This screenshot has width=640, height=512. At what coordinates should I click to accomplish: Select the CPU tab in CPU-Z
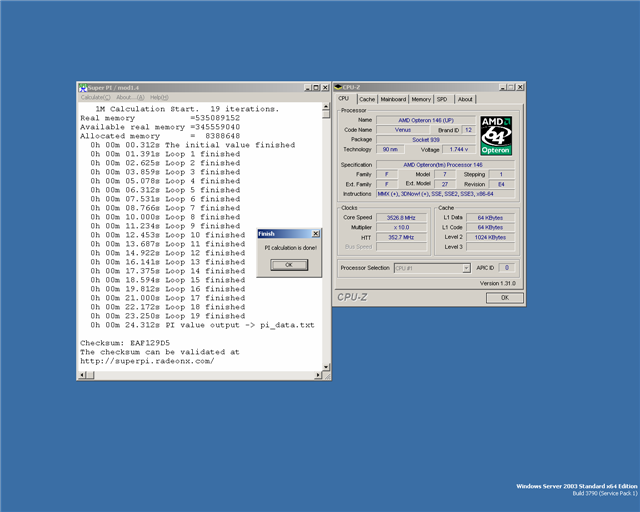[344, 98]
